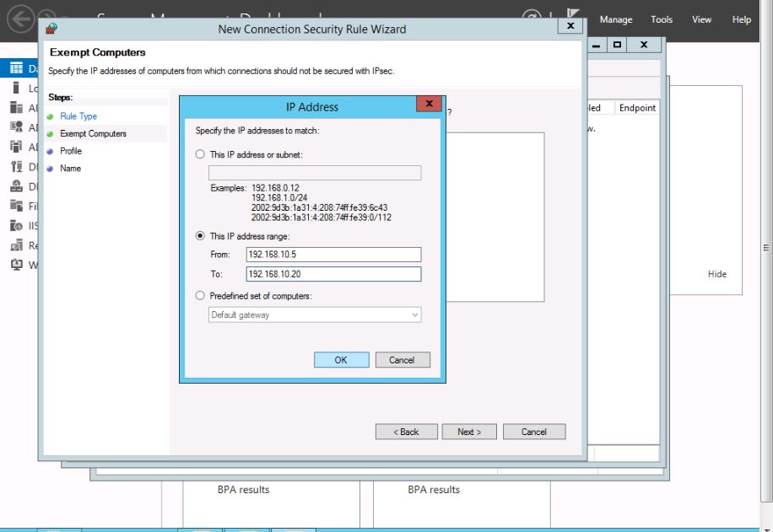
Task: Open the File and Storage Services icon
Action: coord(16,206)
